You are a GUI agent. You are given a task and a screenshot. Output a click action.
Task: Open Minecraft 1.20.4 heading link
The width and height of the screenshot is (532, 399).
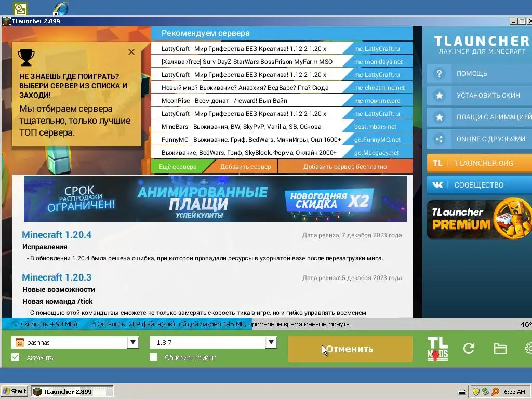57,235
